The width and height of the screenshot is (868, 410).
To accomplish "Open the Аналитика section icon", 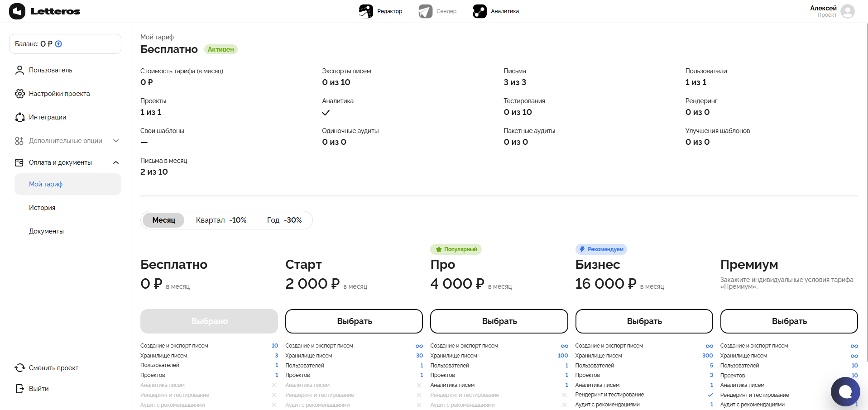I will (480, 11).
